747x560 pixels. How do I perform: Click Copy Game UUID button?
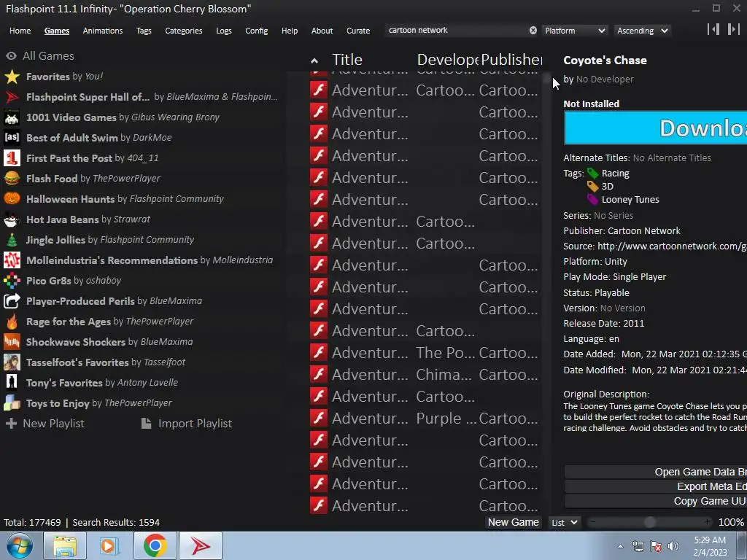pyautogui.click(x=656, y=501)
